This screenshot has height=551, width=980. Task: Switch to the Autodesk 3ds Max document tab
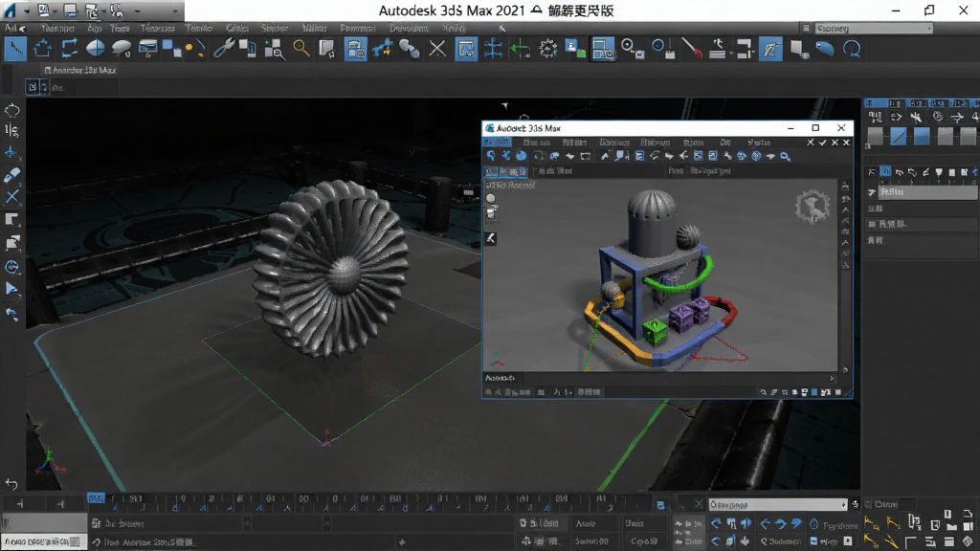80,70
